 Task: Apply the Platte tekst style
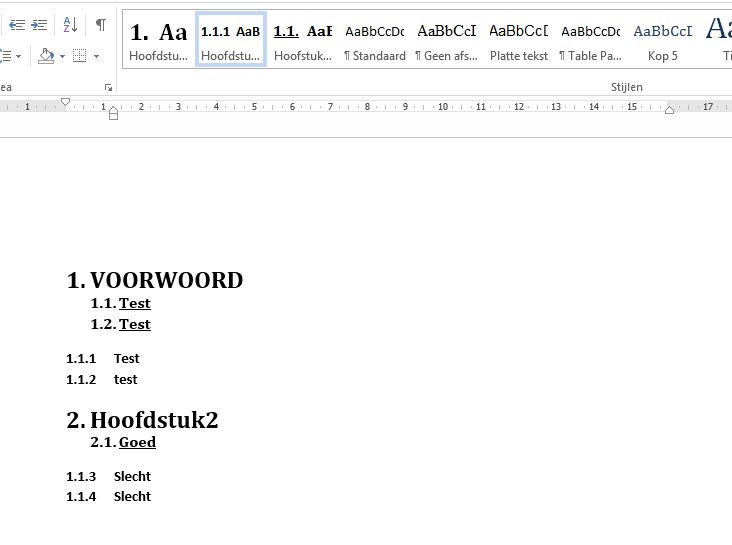click(x=518, y=40)
